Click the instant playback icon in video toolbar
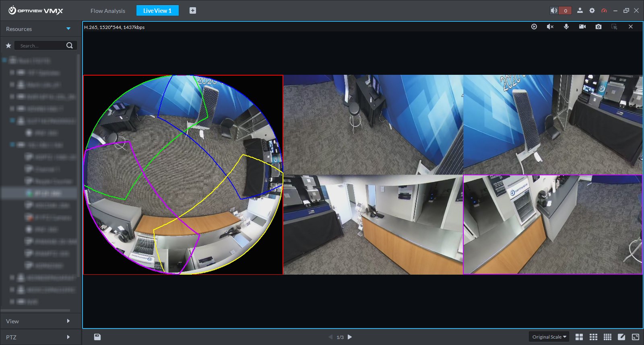The height and width of the screenshot is (345, 644). coord(534,27)
